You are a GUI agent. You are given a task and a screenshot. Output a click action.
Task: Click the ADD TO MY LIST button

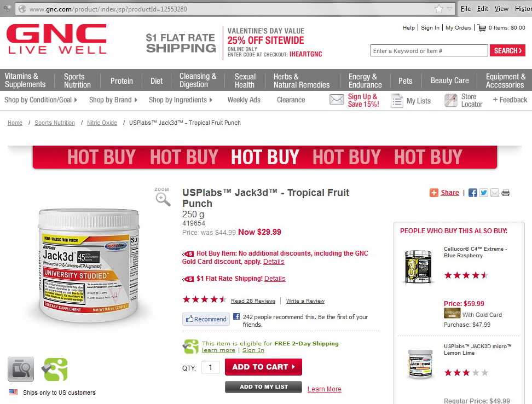263,386
